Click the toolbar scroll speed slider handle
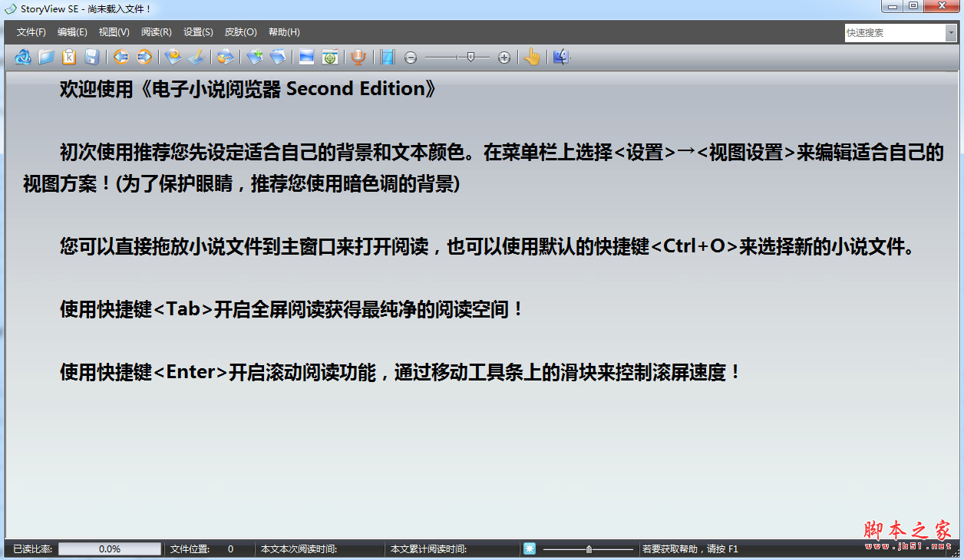The width and height of the screenshot is (964, 560). [470, 58]
